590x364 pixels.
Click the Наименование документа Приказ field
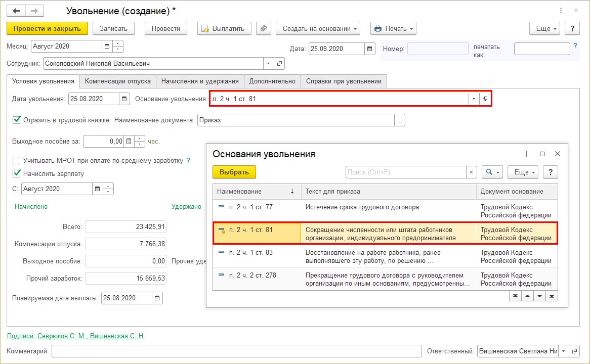pos(296,120)
